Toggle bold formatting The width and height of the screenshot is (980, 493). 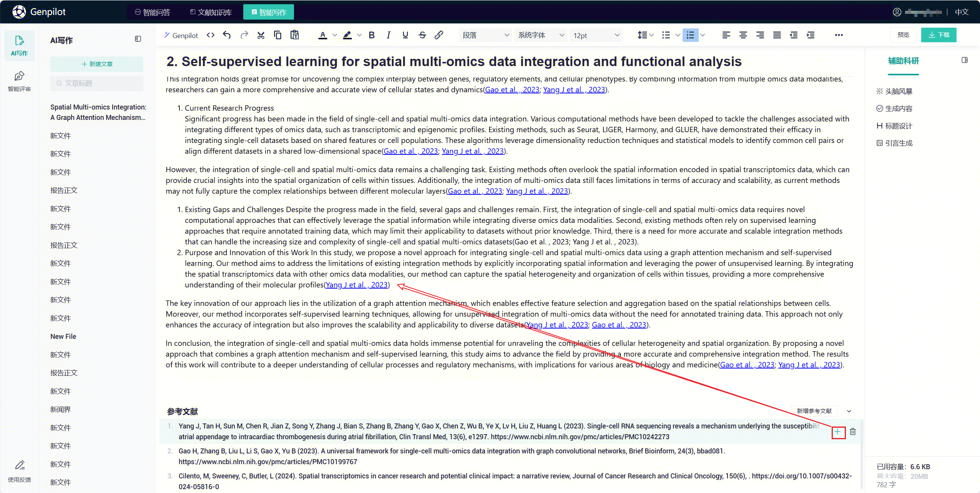372,35
